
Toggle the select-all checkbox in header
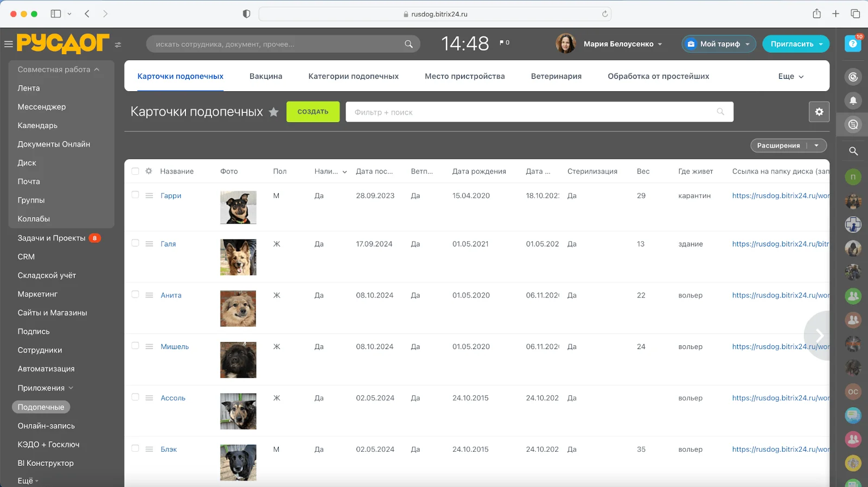(x=135, y=171)
